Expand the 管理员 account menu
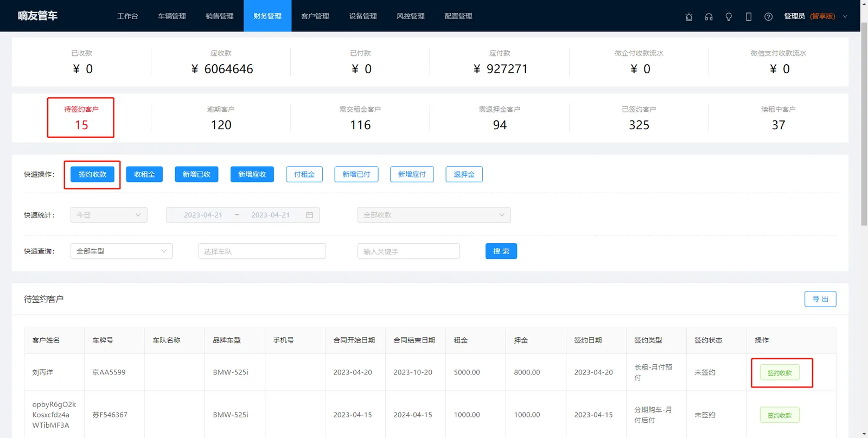 pos(815,16)
